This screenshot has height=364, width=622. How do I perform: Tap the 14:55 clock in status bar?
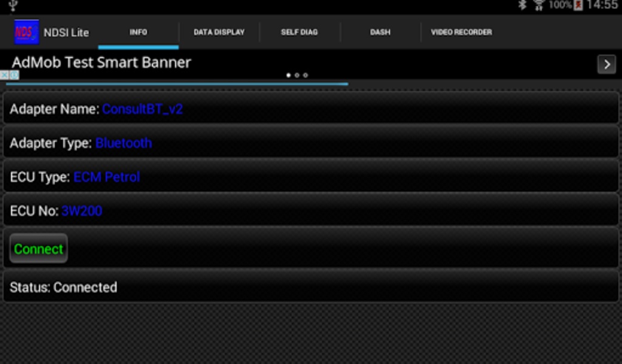[603, 5]
